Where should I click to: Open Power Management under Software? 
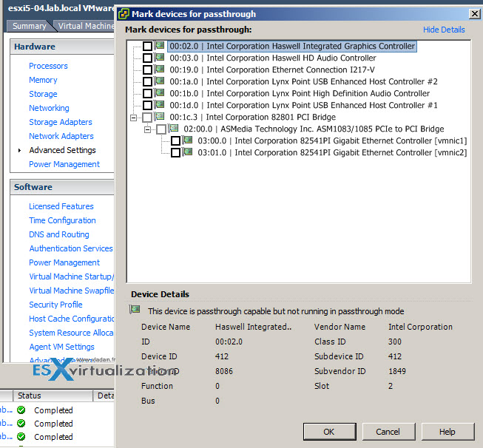[x=64, y=262]
